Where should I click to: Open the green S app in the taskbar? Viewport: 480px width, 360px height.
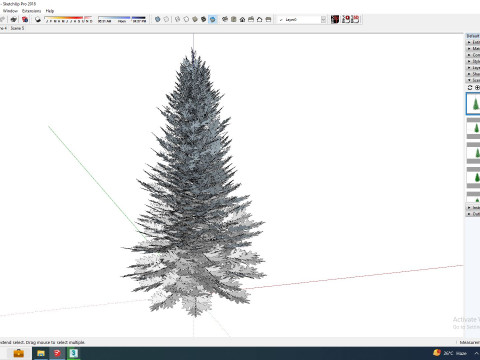pos(74,353)
